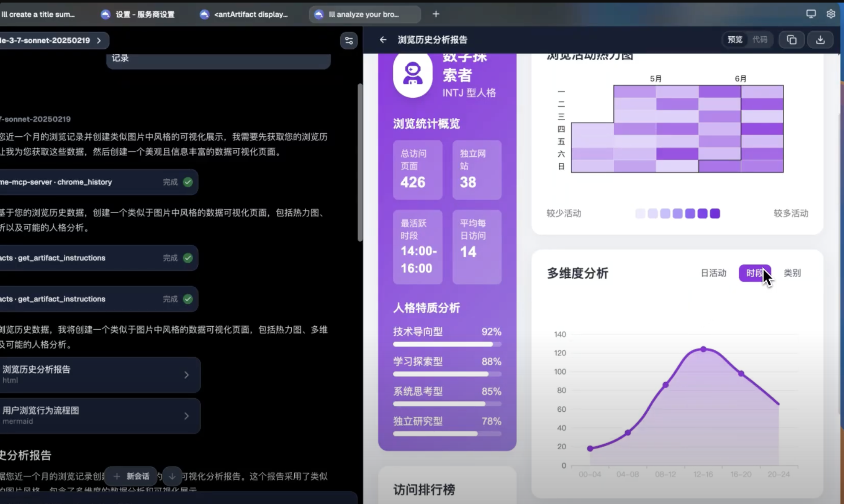
Task: Click the 浏览统计概览 heading
Action: [426, 124]
